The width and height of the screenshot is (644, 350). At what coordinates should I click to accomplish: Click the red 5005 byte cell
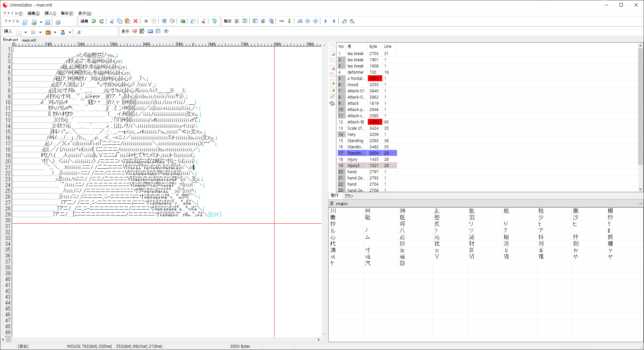(x=374, y=79)
